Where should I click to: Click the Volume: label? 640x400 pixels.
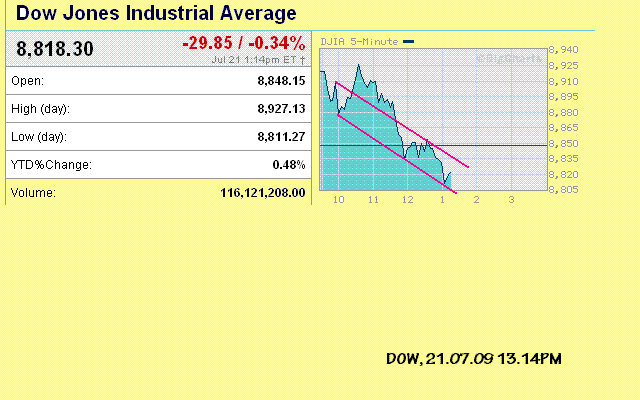tap(33, 193)
